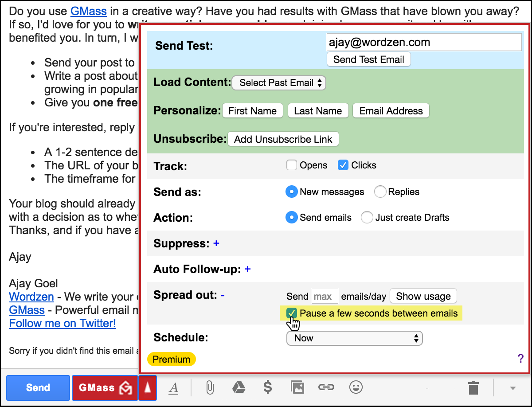Open the Select Past Email dropdown
Image resolution: width=532 pixels, height=407 pixels.
pos(279,83)
